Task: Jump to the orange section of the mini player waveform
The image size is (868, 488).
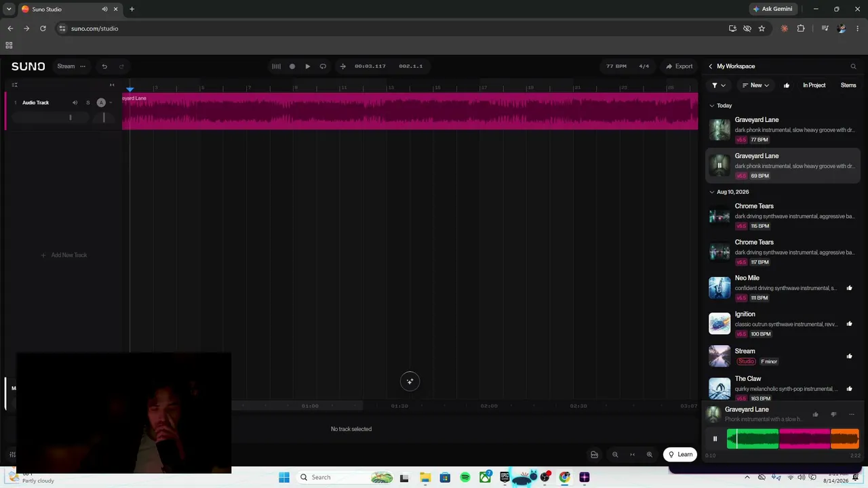Action: [845, 439]
